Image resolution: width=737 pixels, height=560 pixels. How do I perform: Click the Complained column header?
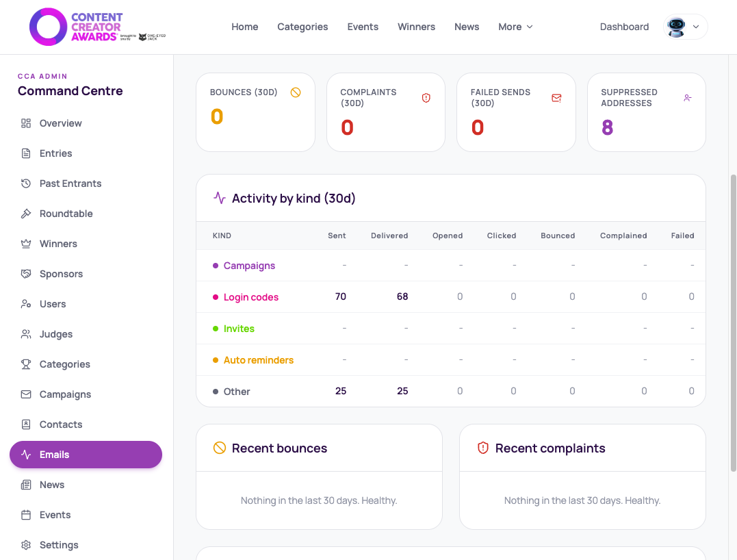623,236
